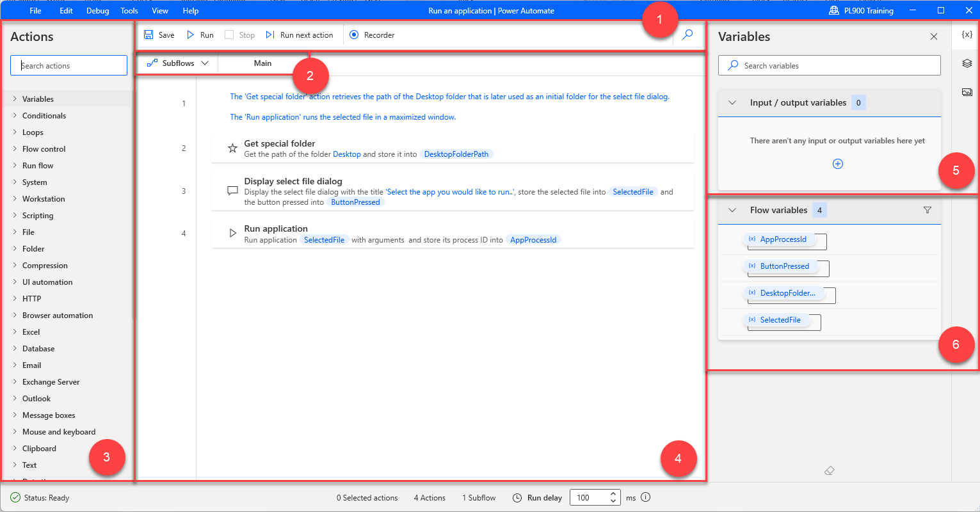Select the SelectedFile flow variable
Image resolution: width=980 pixels, height=512 pixels.
(776, 320)
